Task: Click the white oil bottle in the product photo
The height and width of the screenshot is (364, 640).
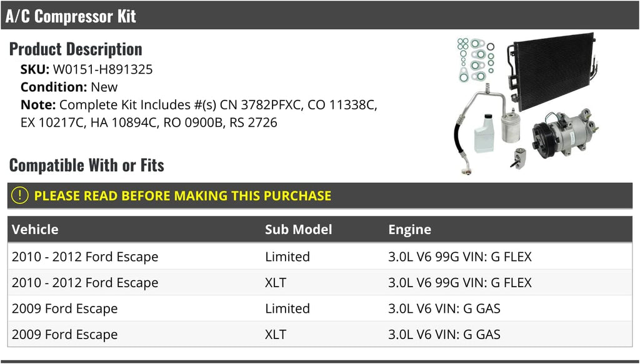Action: [x=484, y=134]
